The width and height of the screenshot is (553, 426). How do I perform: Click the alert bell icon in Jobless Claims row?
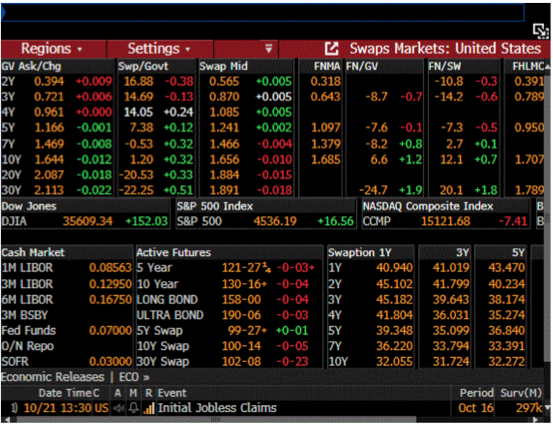(134, 408)
